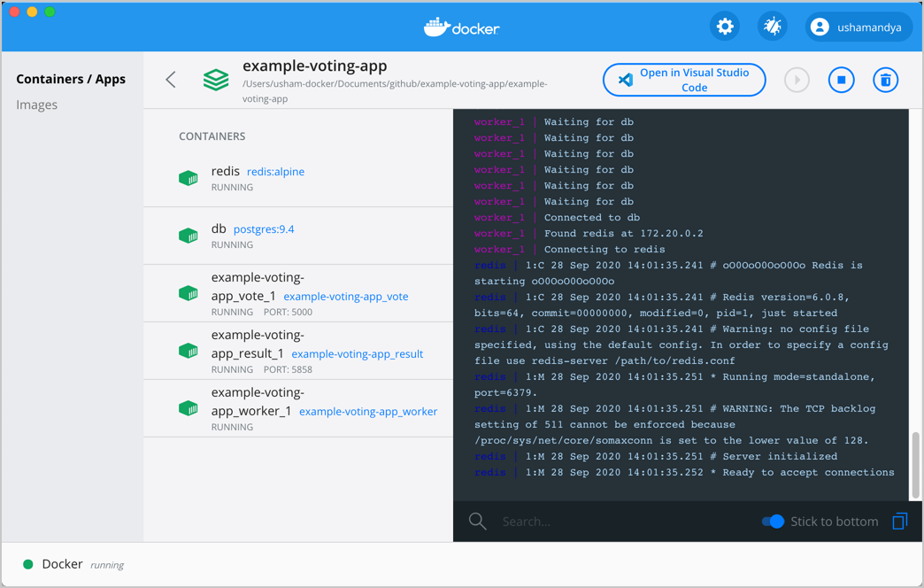
Task: Open the log search magnifier
Action: [x=477, y=521]
